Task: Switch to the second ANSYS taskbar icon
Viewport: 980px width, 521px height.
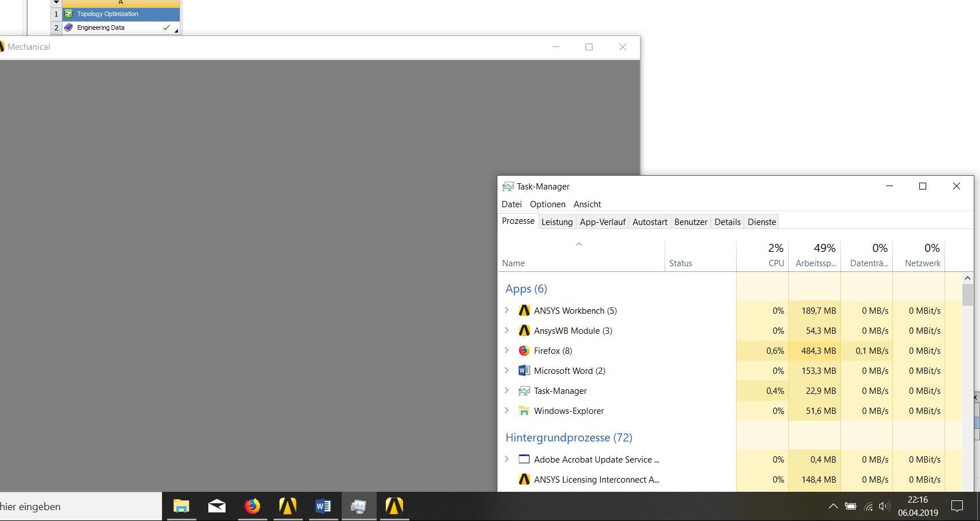Action: click(394, 506)
